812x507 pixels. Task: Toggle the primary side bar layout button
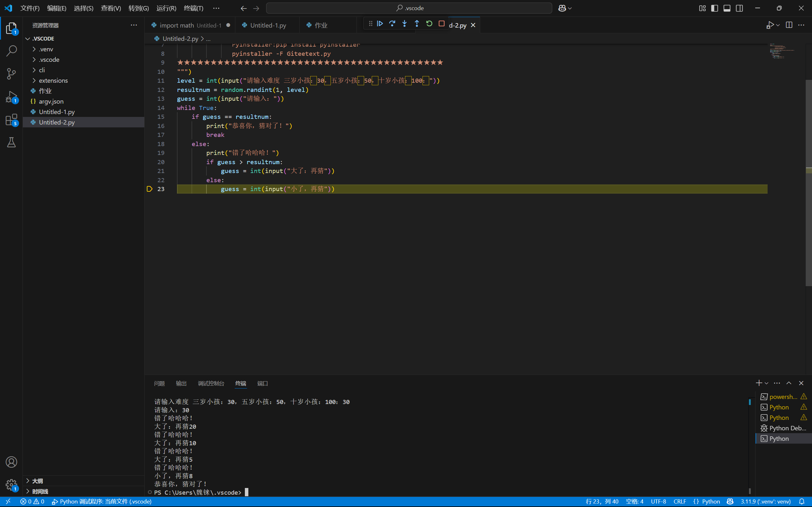click(x=715, y=8)
